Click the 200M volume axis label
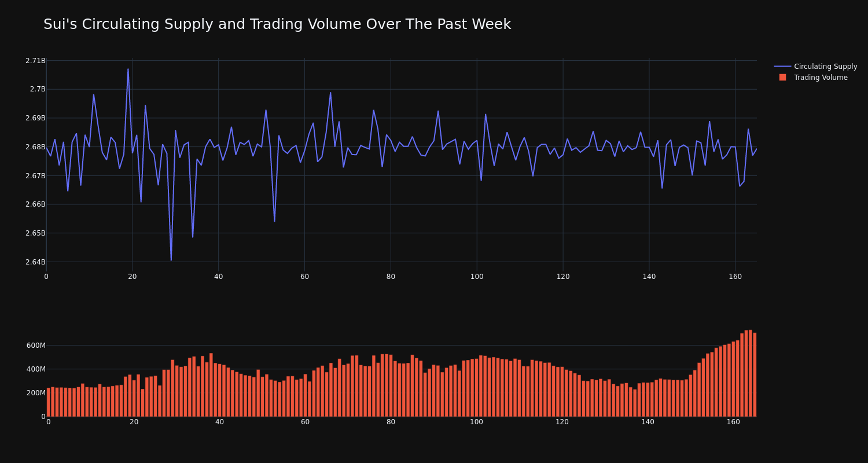This screenshot has width=868, height=463. (36, 393)
